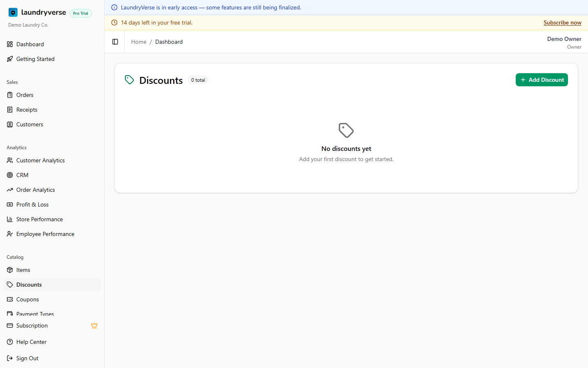Click the Subscribe now link
The width and height of the screenshot is (588, 368).
(562, 22)
